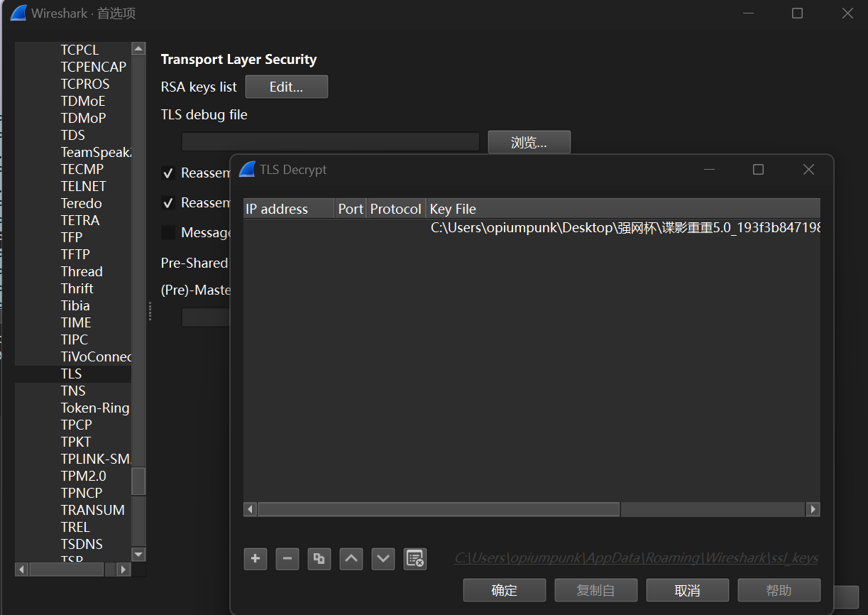
Task: Sort by Protocol column header
Action: click(396, 209)
